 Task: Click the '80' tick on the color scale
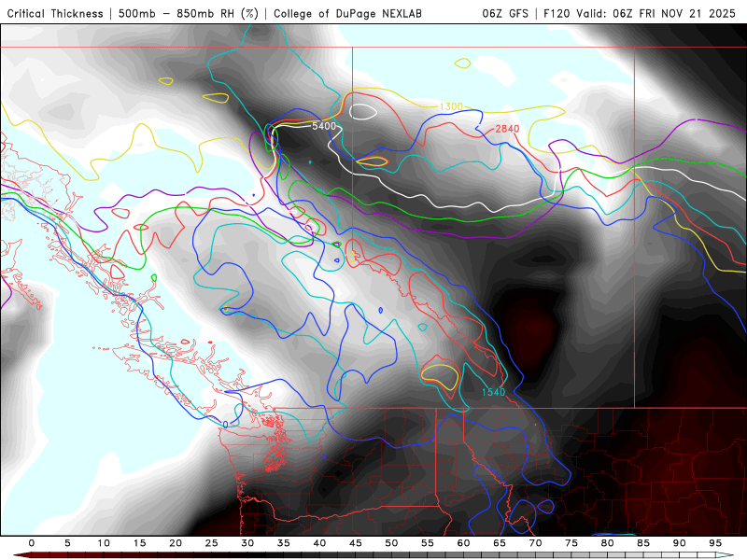point(608,543)
